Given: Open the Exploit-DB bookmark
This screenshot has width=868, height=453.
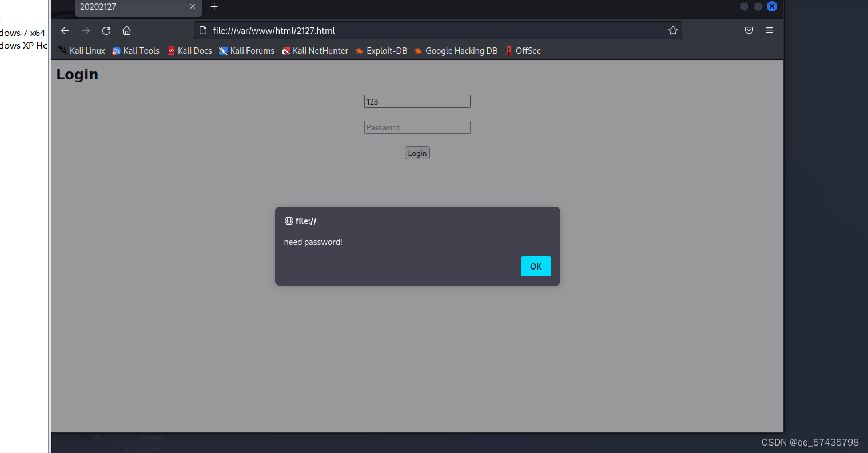Looking at the screenshot, I should click(381, 51).
